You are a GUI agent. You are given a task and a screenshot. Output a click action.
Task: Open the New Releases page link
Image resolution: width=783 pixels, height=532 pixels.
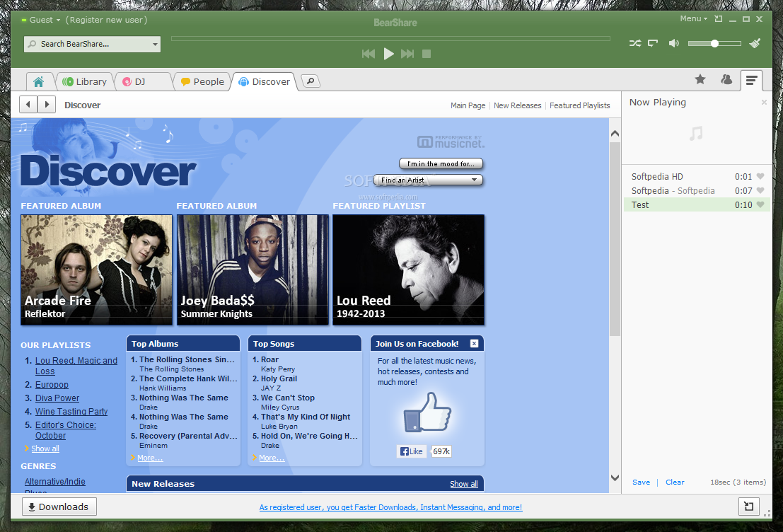(x=517, y=105)
